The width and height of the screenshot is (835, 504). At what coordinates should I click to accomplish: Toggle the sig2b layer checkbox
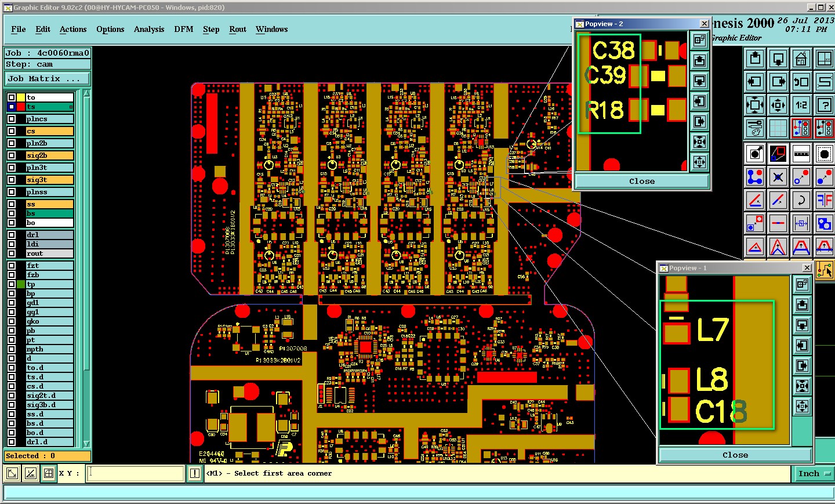click(12, 155)
